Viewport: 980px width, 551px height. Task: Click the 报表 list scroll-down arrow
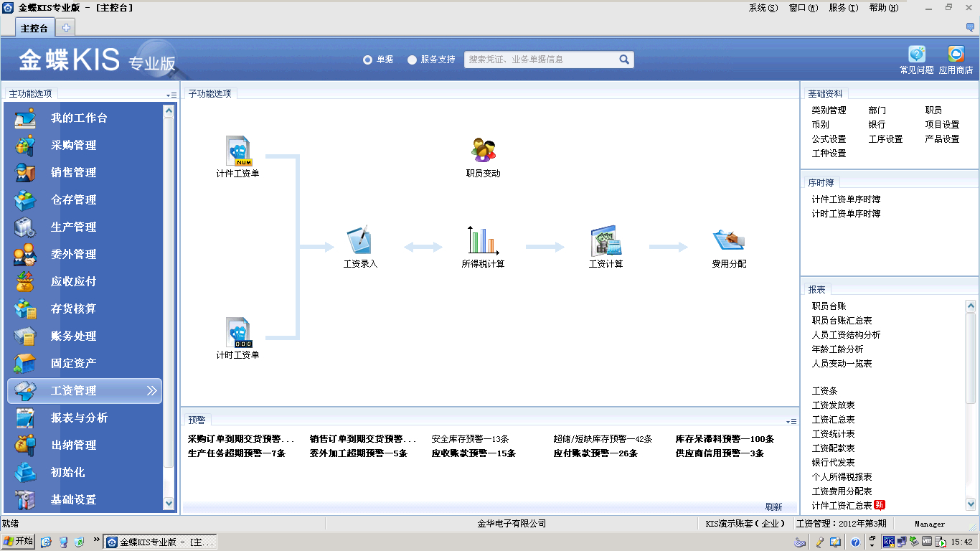point(971,504)
